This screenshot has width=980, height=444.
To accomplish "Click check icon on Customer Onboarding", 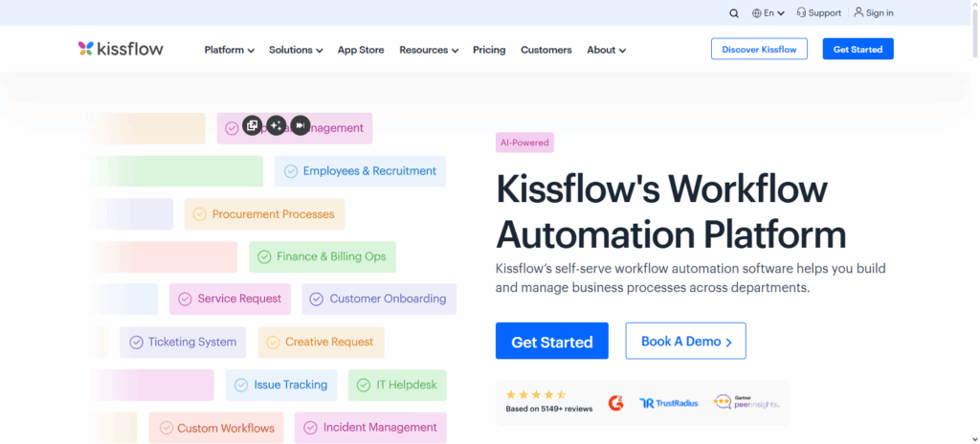I will 317,300.
